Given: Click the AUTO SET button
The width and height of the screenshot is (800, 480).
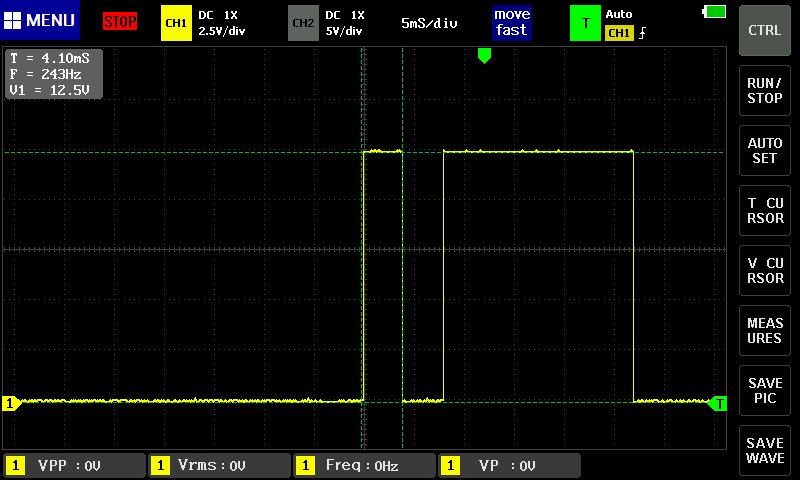Looking at the screenshot, I should (x=764, y=150).
